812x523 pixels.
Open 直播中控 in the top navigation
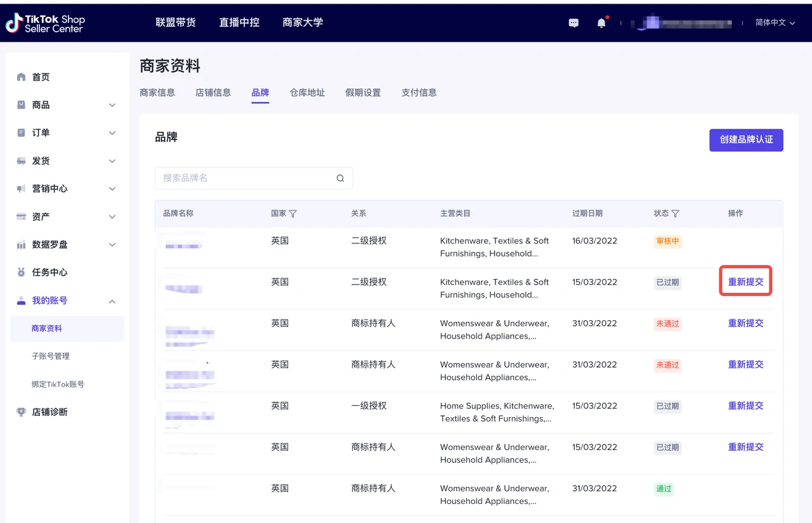point(239,22)
